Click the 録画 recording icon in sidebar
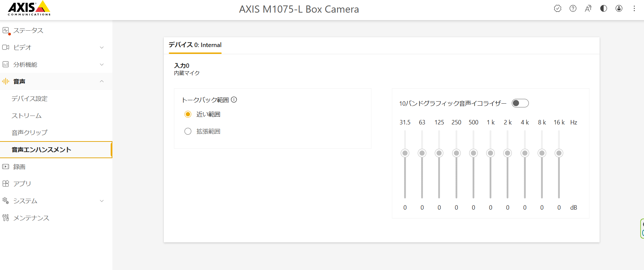Screen dimensions: 644x270 6,167
